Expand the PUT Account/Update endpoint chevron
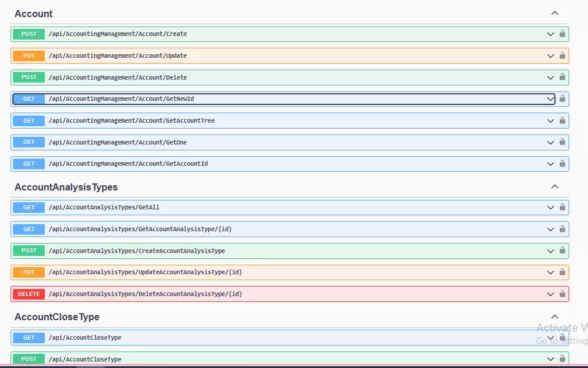 pos(550,55)
